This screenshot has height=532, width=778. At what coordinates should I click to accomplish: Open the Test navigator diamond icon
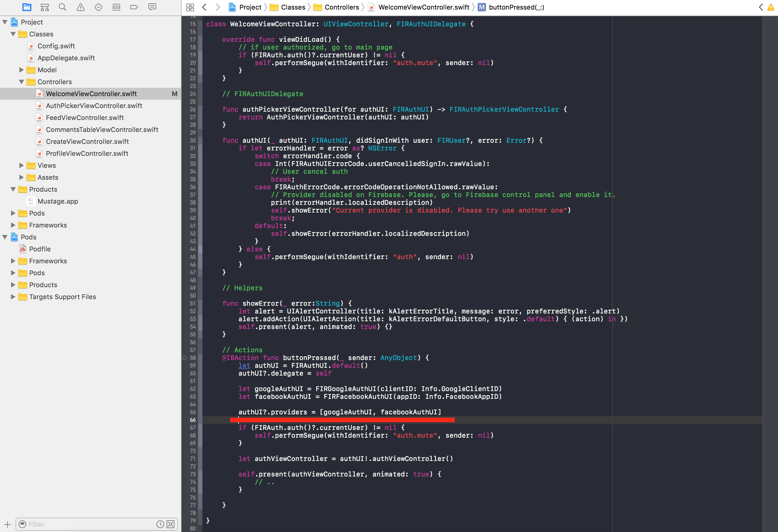pos(99,7)
